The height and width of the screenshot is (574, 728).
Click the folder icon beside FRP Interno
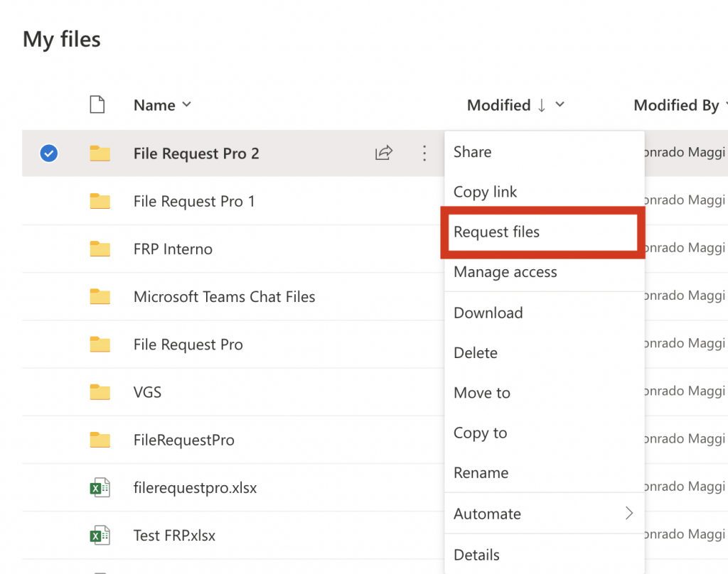[x=100, y=249]
